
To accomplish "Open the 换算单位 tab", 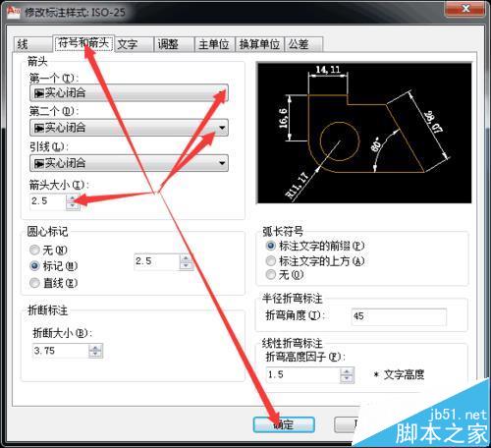I will (260, 44).
